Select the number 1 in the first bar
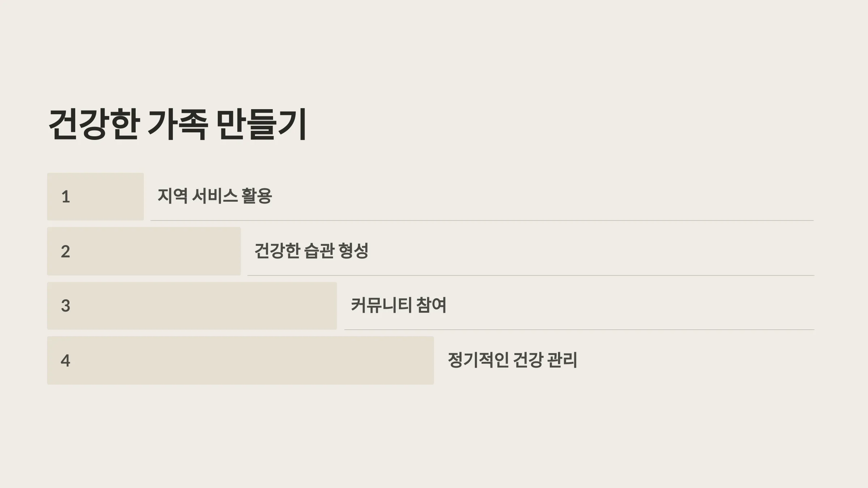Image resolution: width=868 pixels, height=488 pixels. [66, 197]
